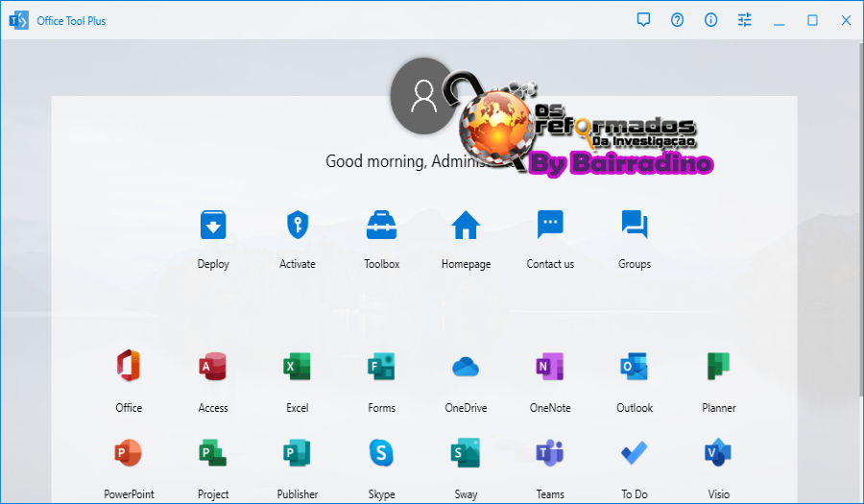Open the Toolbox
Screen dimensions: 864x504
pos(382,225)
